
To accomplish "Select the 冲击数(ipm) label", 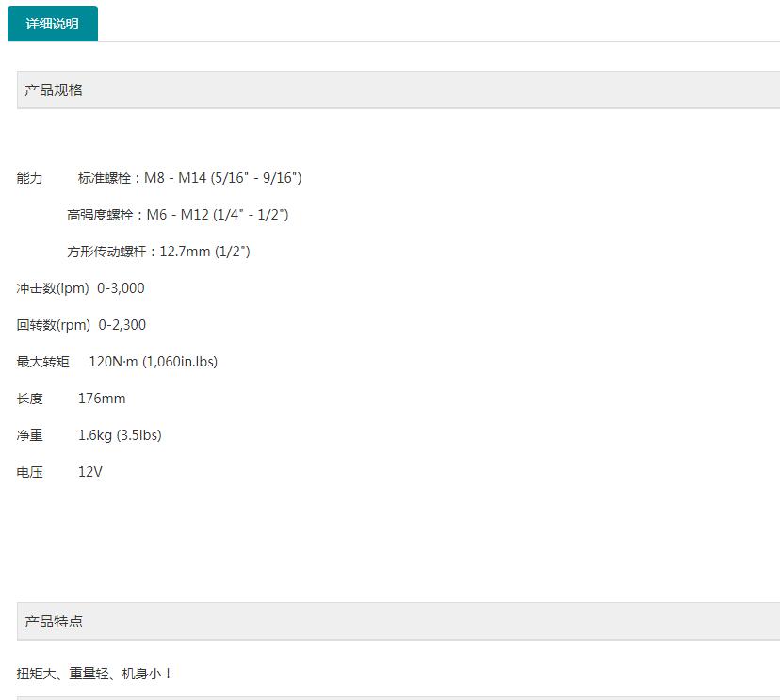I will point(52,288).
